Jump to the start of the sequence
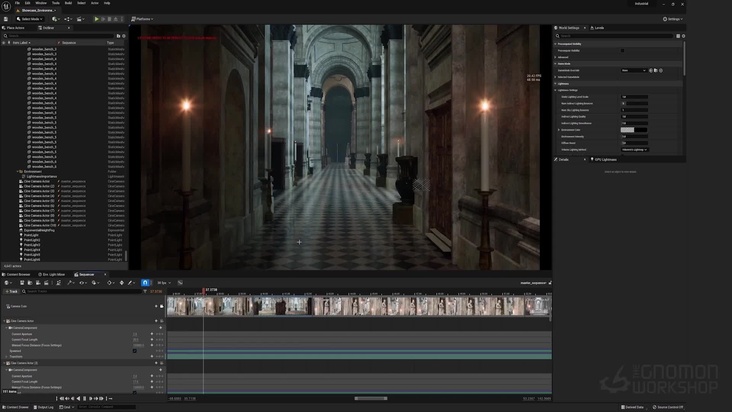Viewport: 732px width, 412px height. point(61,398)
